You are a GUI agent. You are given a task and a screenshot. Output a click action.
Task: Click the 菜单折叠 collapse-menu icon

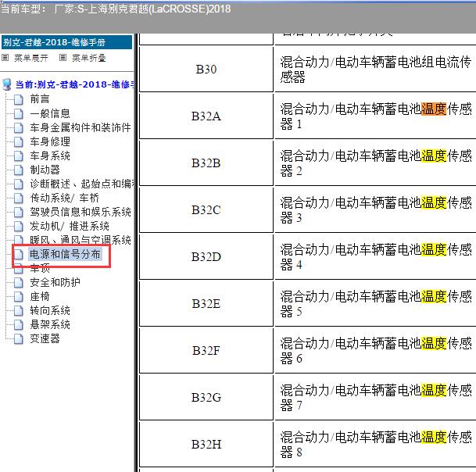tap(63, 57)
